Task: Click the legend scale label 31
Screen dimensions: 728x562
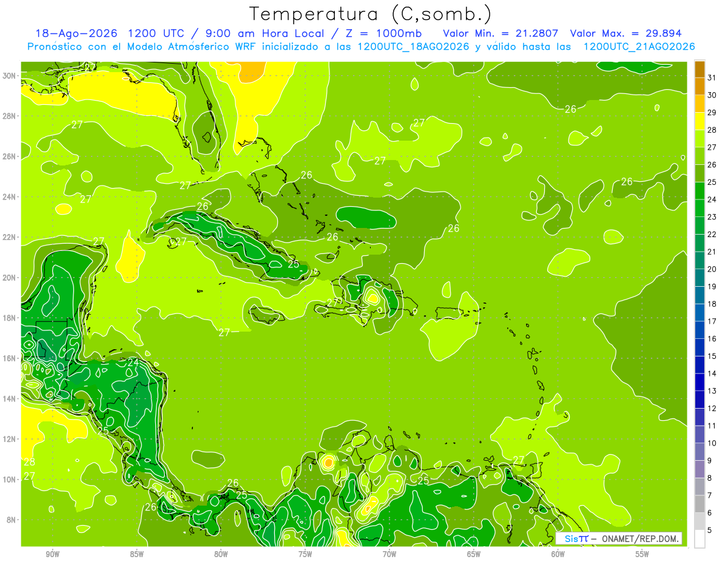Action: pyautogui.click(x=713, y=78)
